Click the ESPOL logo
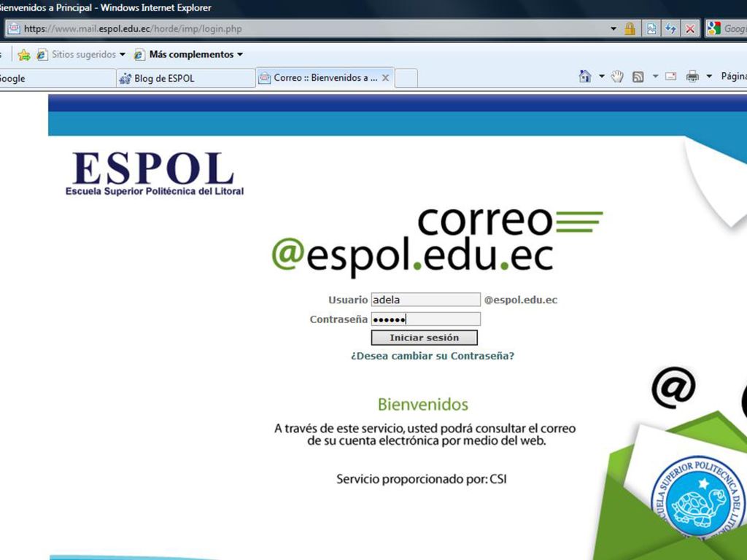Image resolution: width=747 pixels, height=560 pixels. (155, 174)
